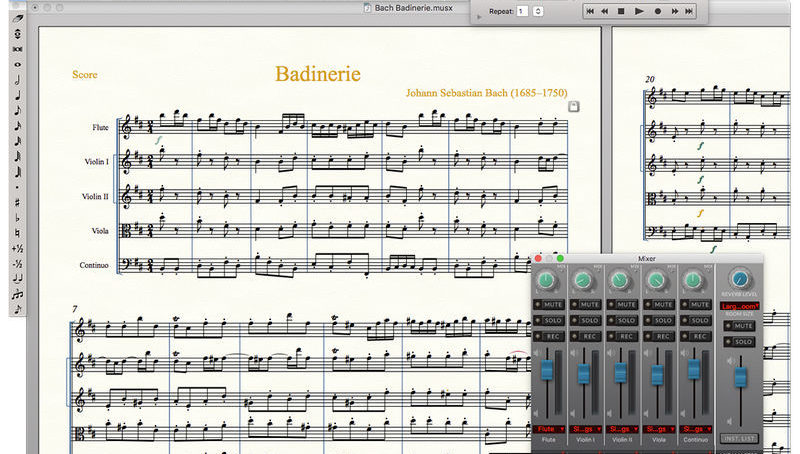This screenshot has height=454, width=800.
Task: Solo the Viola channel
Action: point(659,320)
